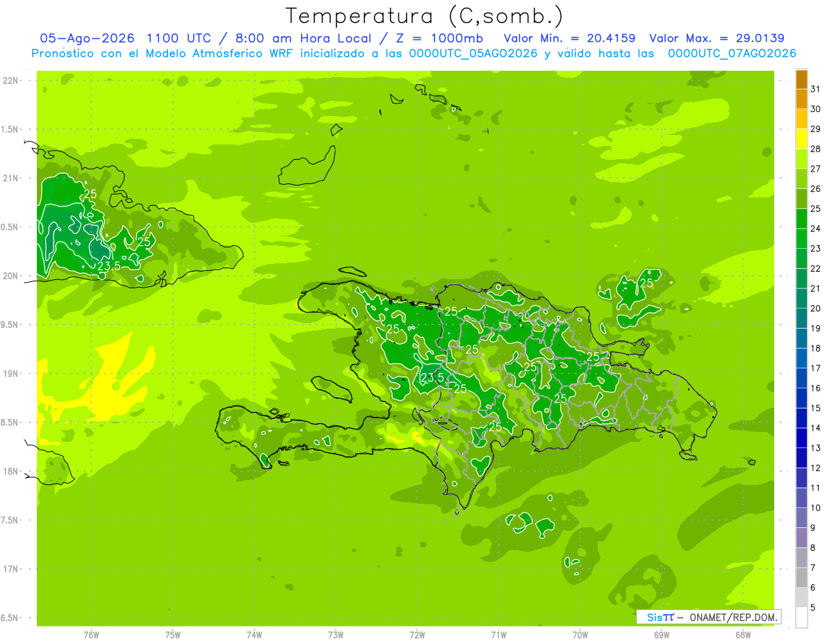Click the '71W' longitude label
This screenshot has height=644, width=834.
pos(498,635)
